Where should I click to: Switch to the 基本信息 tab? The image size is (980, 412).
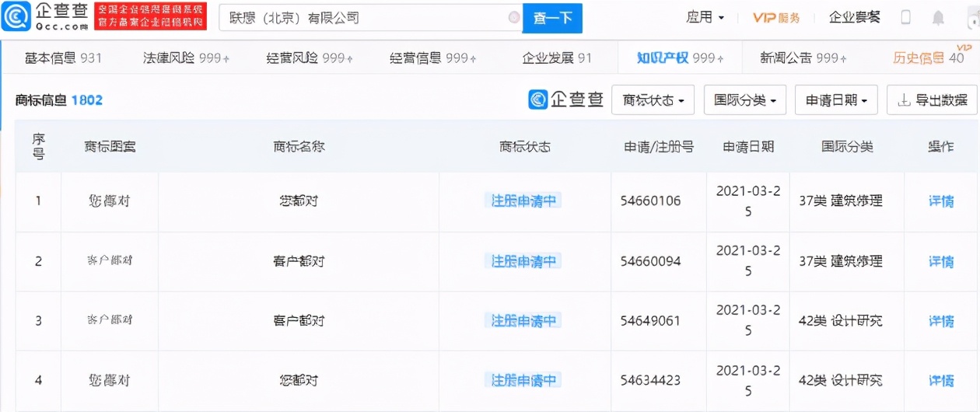[64, 58]
